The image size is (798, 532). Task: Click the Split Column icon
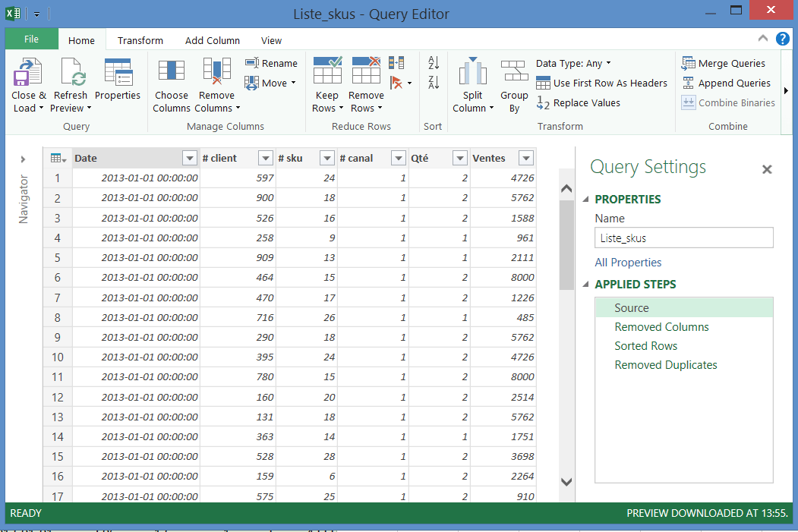pos(472,72)
